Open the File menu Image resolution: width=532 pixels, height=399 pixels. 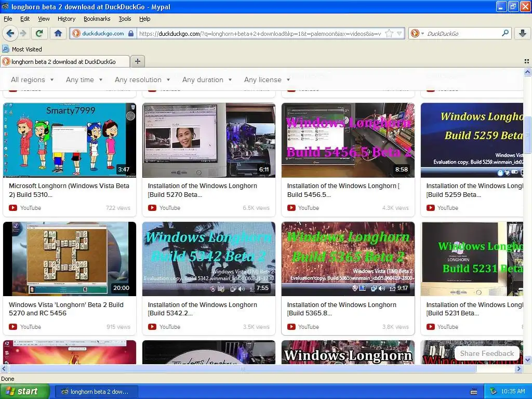pos(8,19)
